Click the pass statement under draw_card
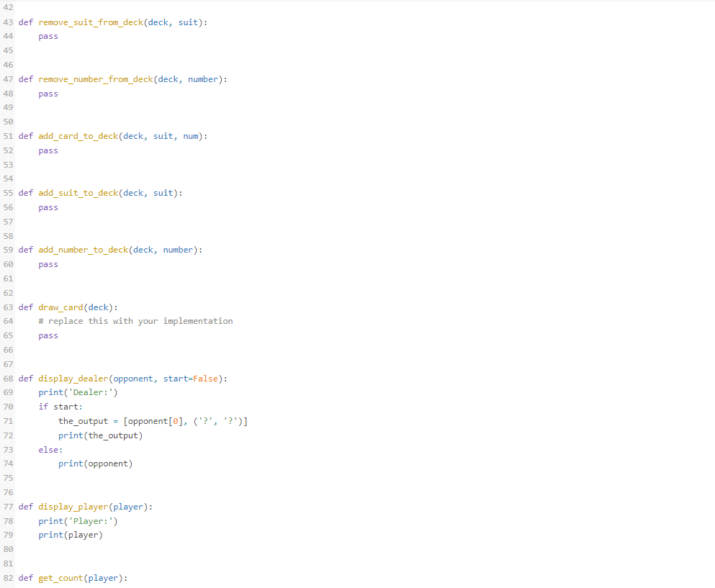 point(48,335)
